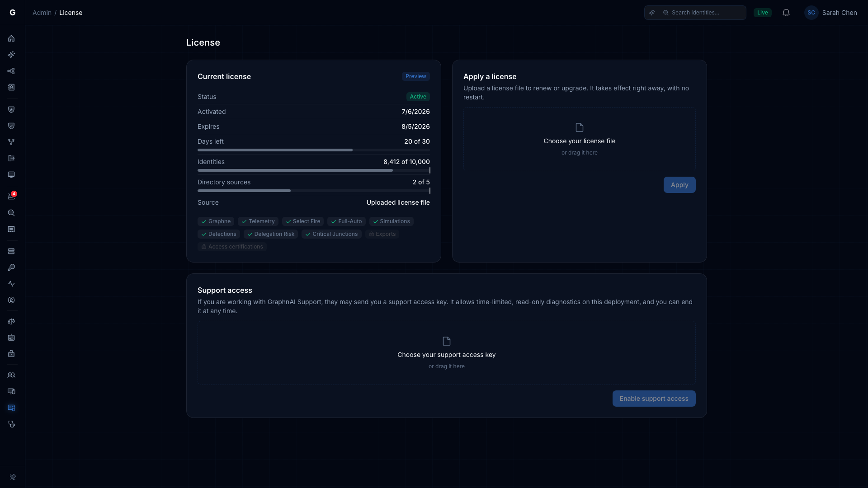The width and height of the screenshot is (868, 488).
Task: Open the branch fork sidebar icon
Action: click(11, 142)
